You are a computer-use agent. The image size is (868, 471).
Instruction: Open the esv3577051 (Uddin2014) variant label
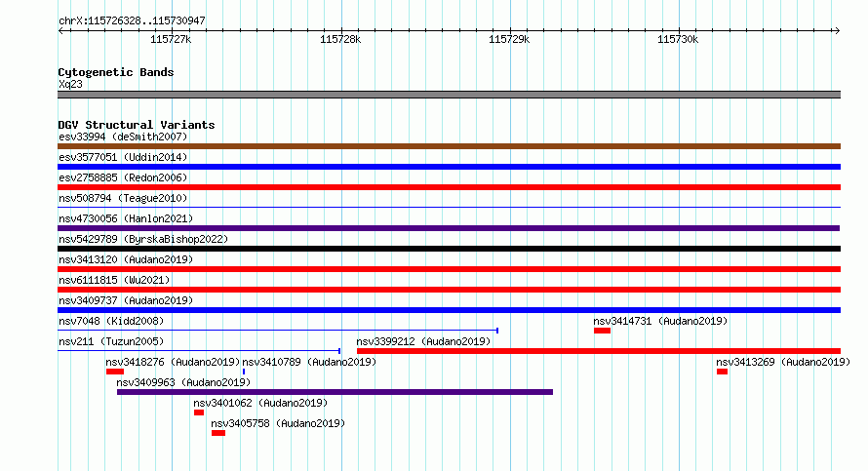[123, 157]
